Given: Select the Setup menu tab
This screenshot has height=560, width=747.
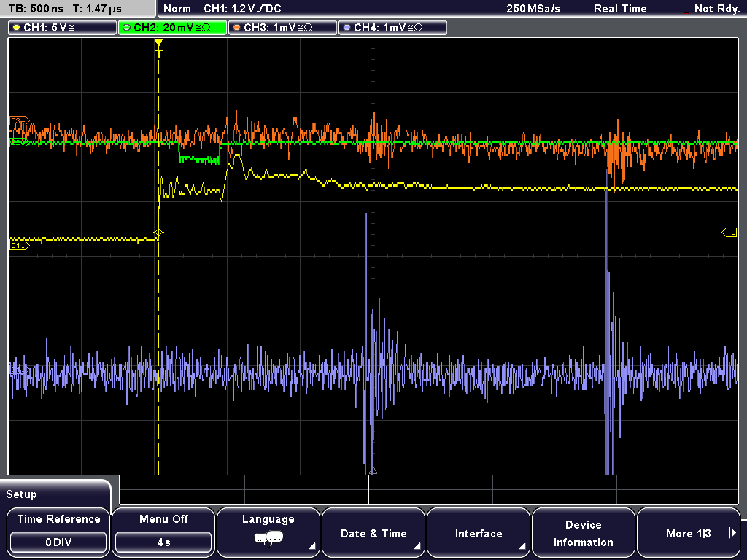Looking at the screenshot, I should coord(55,494).
